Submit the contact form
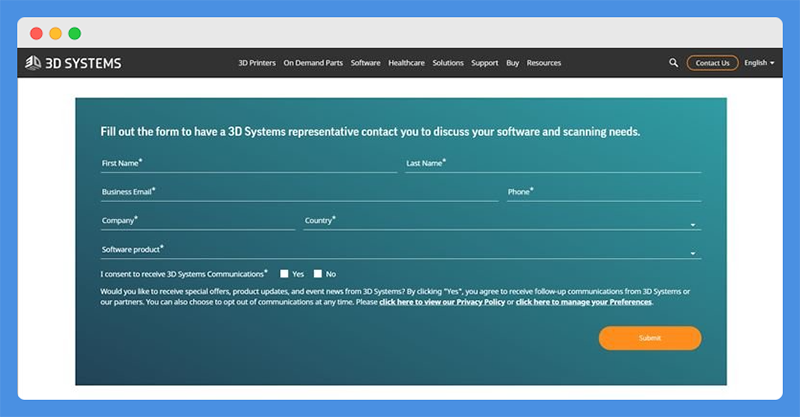 (x=650, y=338)
